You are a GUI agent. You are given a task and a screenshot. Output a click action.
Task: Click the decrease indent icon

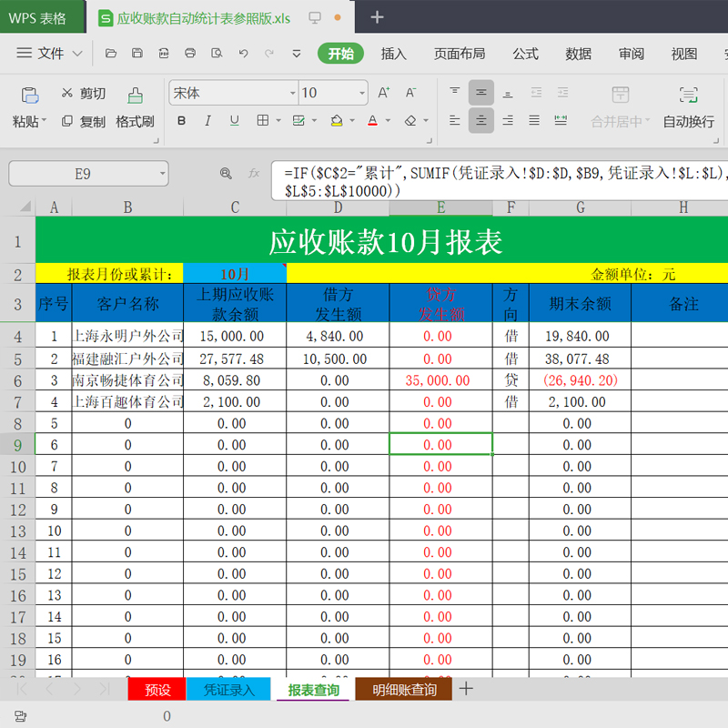point(536,93)
